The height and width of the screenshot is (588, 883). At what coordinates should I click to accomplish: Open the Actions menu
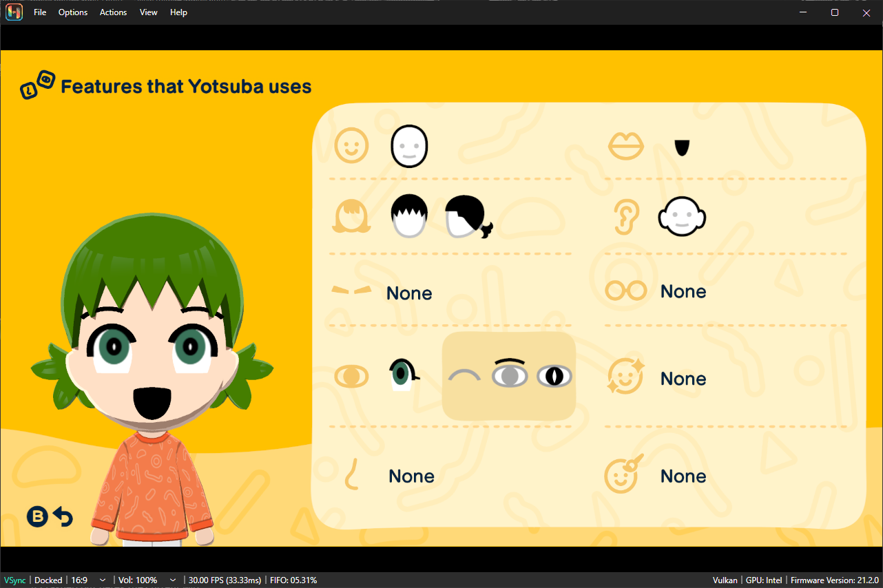114,12
